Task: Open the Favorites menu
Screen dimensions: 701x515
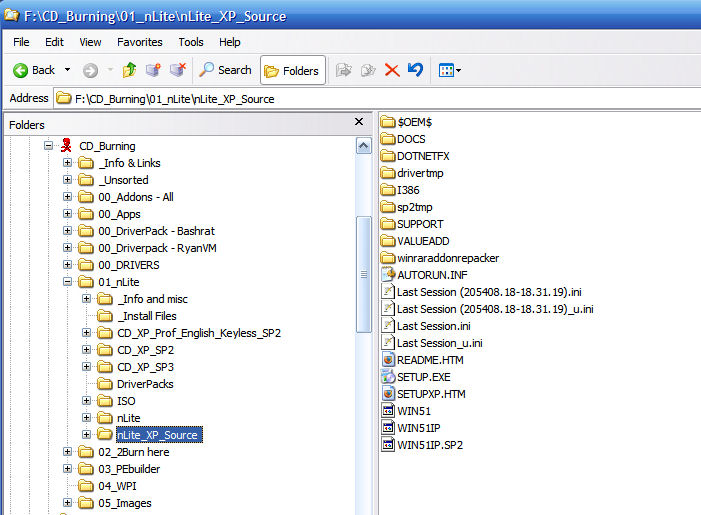Action: (x=139, y=42)
